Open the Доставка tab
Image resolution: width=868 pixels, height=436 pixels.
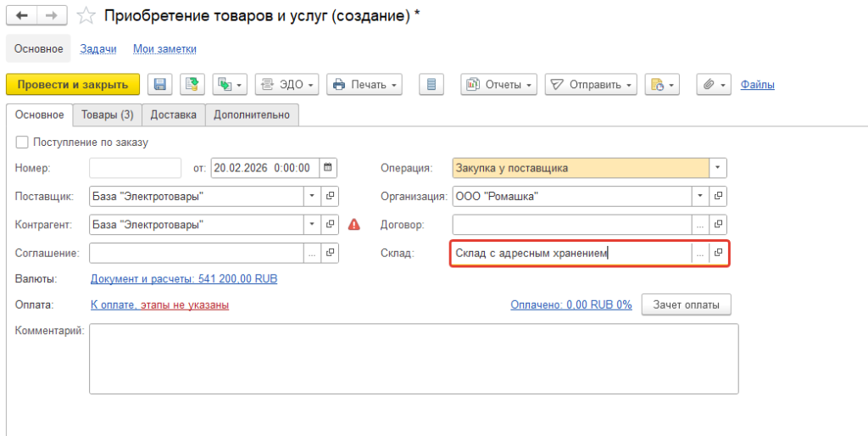[x=173, y=115]
